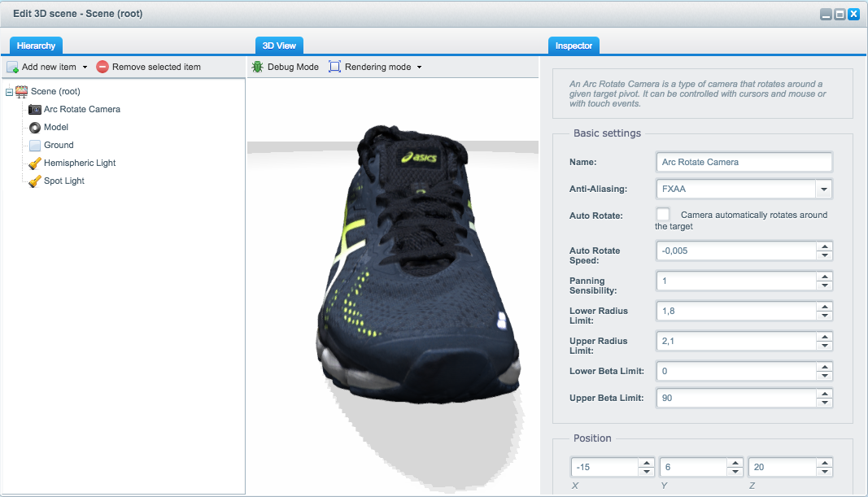Click the Auto Rotate Speed field
The height and width of the screenshot is (497, 868).
(736, 251)
